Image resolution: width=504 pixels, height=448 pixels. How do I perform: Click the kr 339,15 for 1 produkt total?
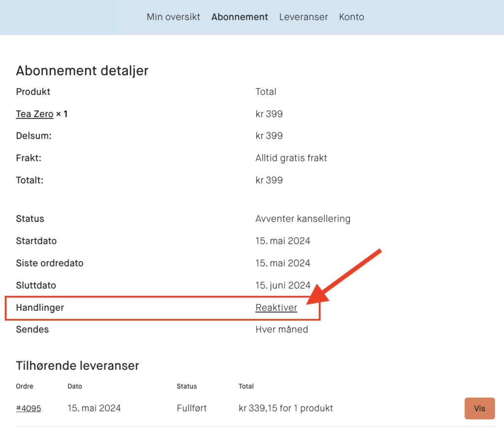[x=285, y=408]
